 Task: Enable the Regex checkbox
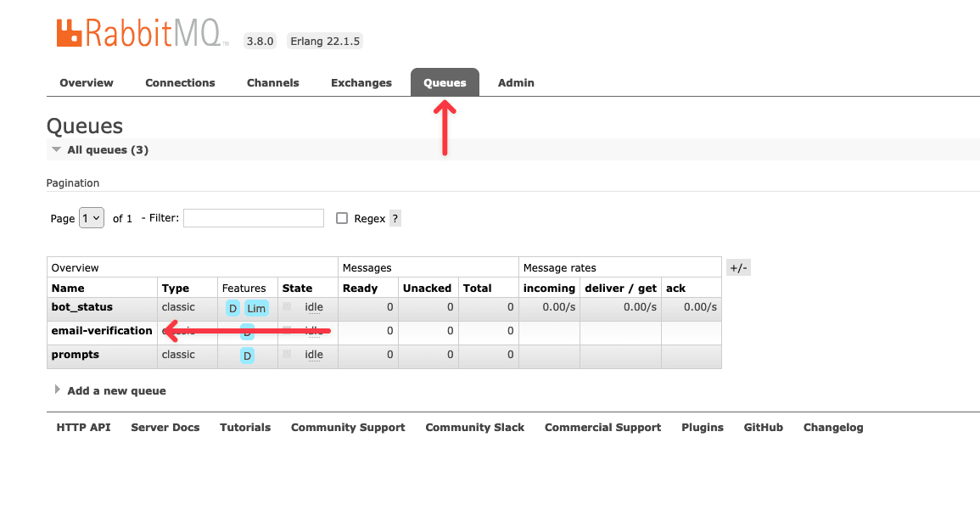pyautogui.click(x=342, y=218)
